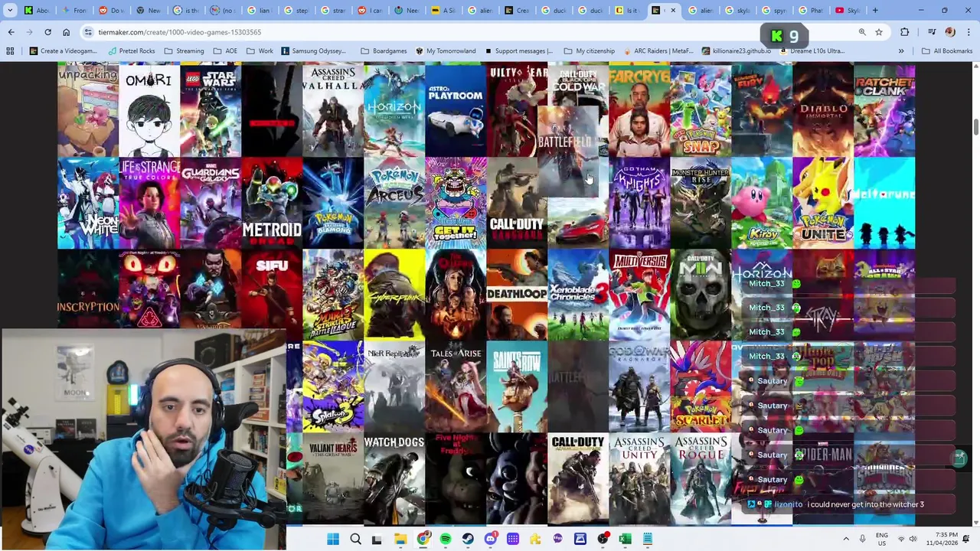Open browser zoom control icon
The image size is (980, 551).
(862, 32)
